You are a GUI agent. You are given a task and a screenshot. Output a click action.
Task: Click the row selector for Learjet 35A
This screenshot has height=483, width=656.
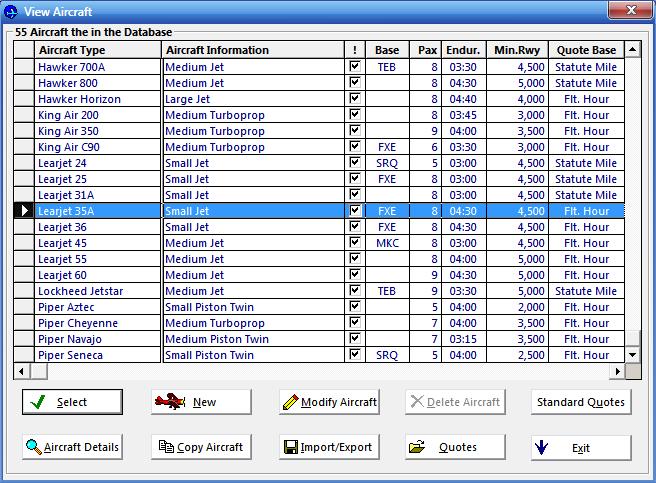pos(24,211)
